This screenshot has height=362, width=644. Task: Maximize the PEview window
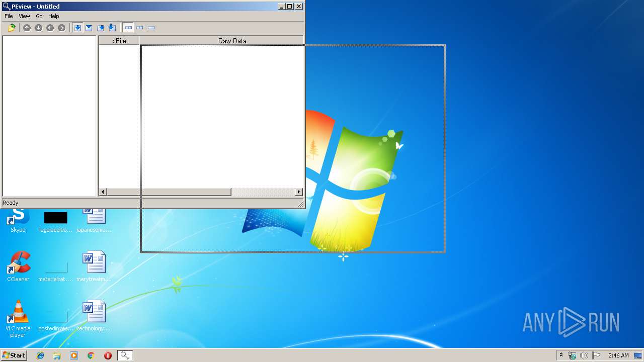(289, 6)
